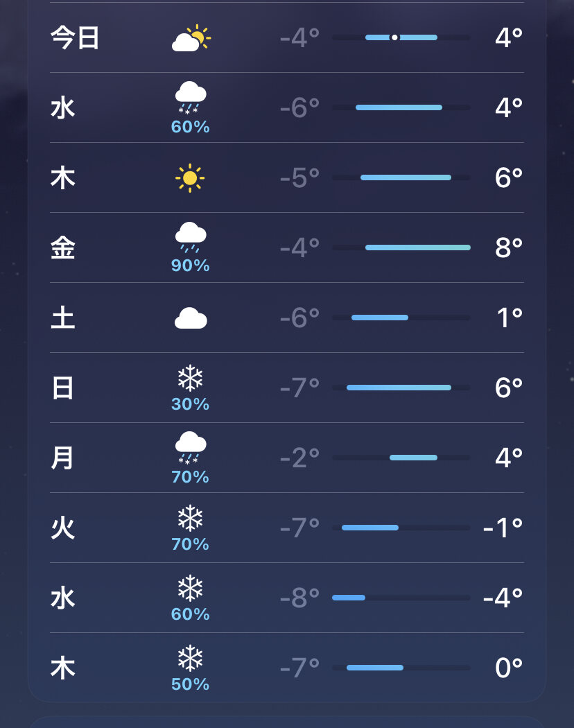574x728 pixels.
Task: Tap the snowflake icon in the 火 row
Action: pyautogui.click(x=190, y=519)
